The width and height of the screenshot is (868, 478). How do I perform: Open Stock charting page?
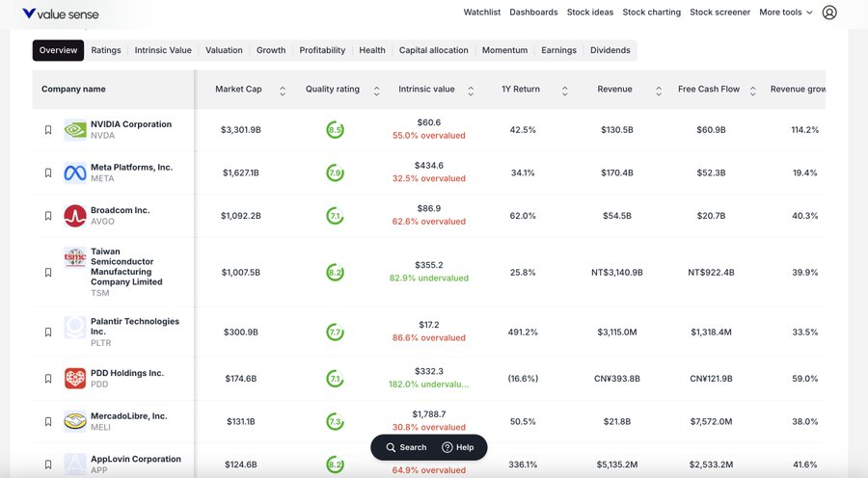tap(652, 13)
